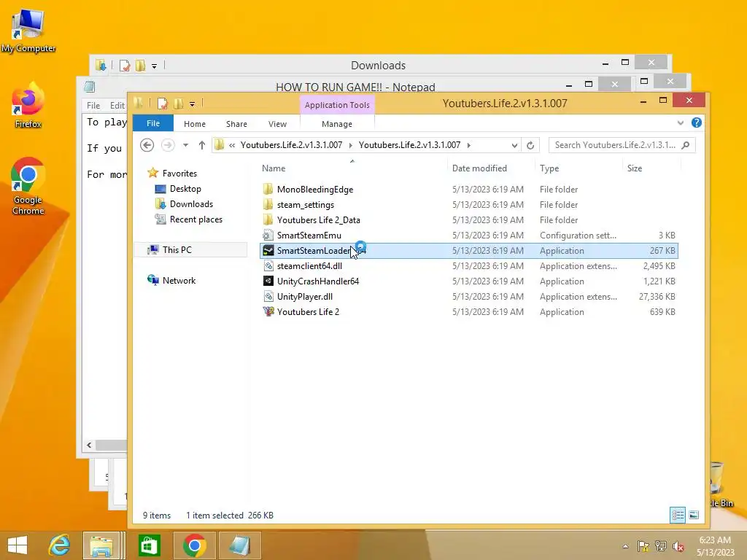This screenshot has height=560, width=747.
Task: Open Notepad File menu
Action: click(93, 105)
